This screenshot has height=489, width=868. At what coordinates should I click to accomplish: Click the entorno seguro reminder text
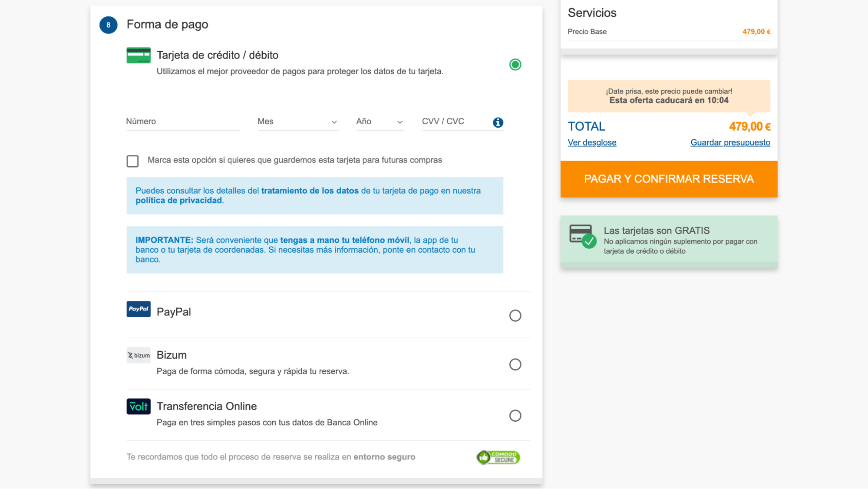[271, 457]
